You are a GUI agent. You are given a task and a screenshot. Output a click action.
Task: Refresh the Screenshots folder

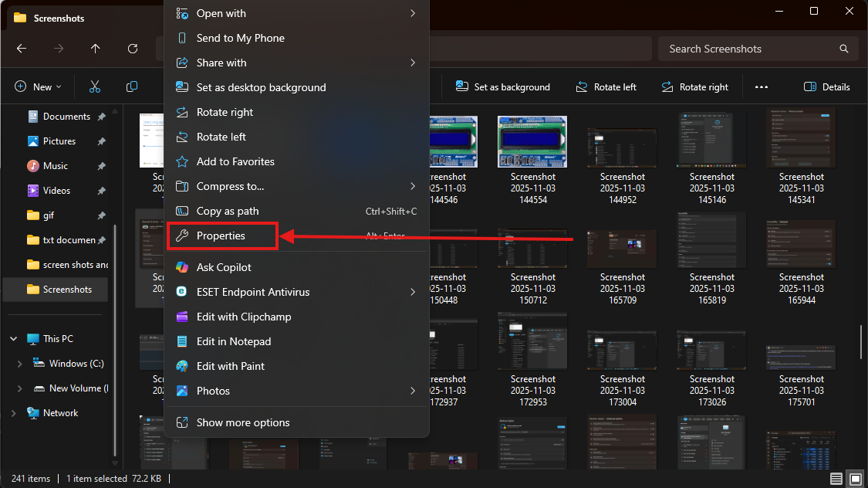(x=132, y=49)
